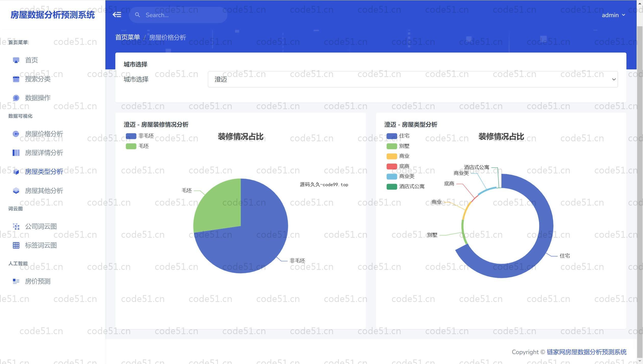Click the 澄迈 - 房屋装修情况分析 card heading

pyautogui.click(x=156, y=125)
